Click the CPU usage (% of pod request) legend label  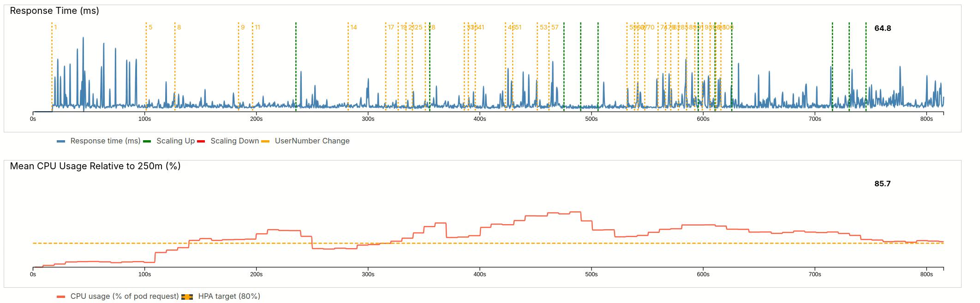[x=124, y=297]
